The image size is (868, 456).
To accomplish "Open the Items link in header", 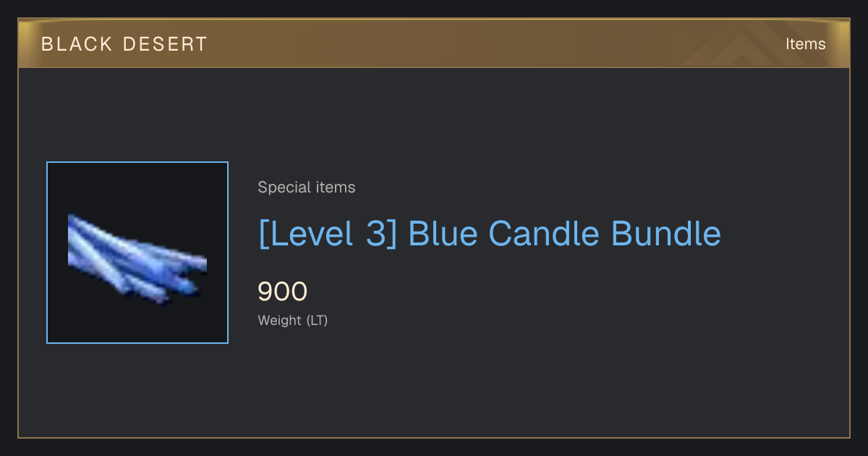I will (805, 44).
